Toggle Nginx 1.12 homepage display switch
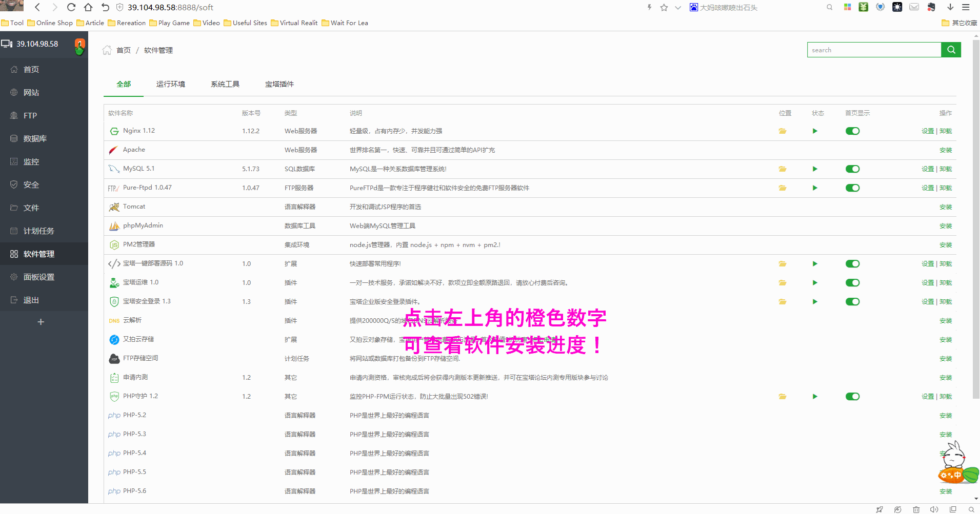 click(x=853, y=131)
